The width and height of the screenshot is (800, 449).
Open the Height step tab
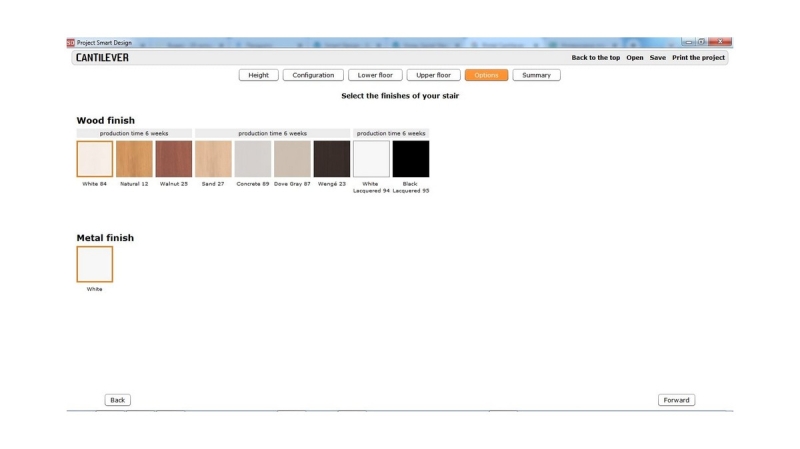[258, 75]
